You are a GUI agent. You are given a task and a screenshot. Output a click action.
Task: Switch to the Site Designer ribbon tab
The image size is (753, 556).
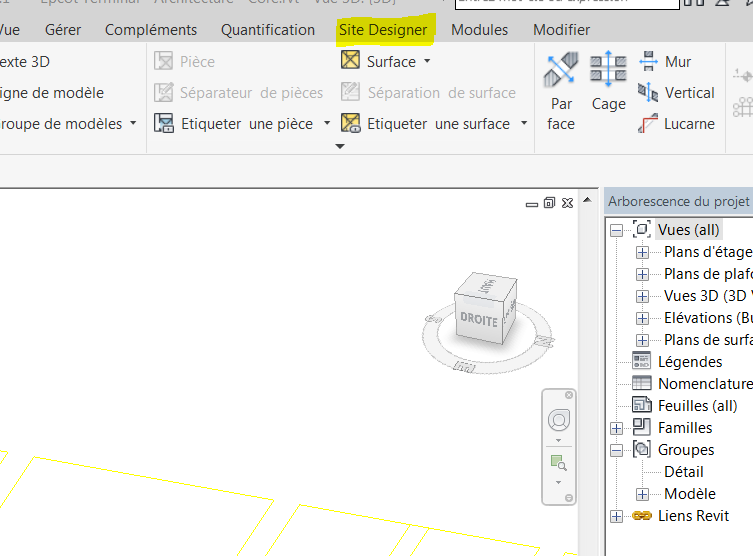pos(383,30)
